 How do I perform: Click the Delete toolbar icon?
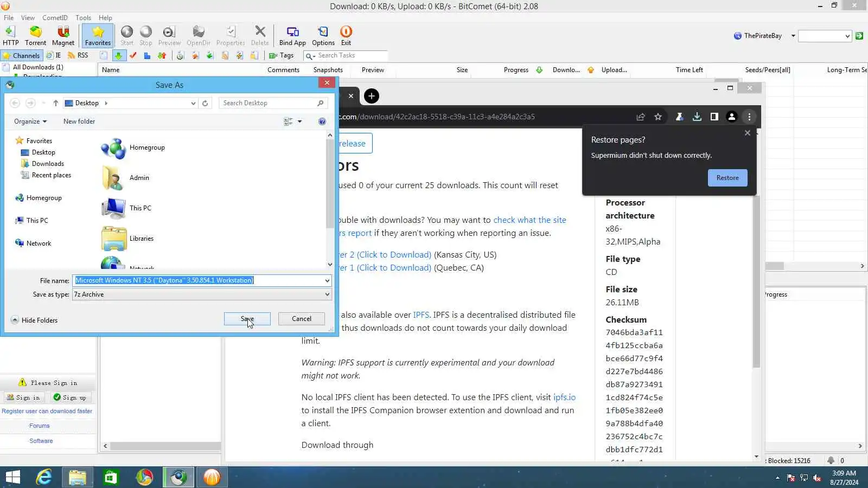[x=260, y=36]
